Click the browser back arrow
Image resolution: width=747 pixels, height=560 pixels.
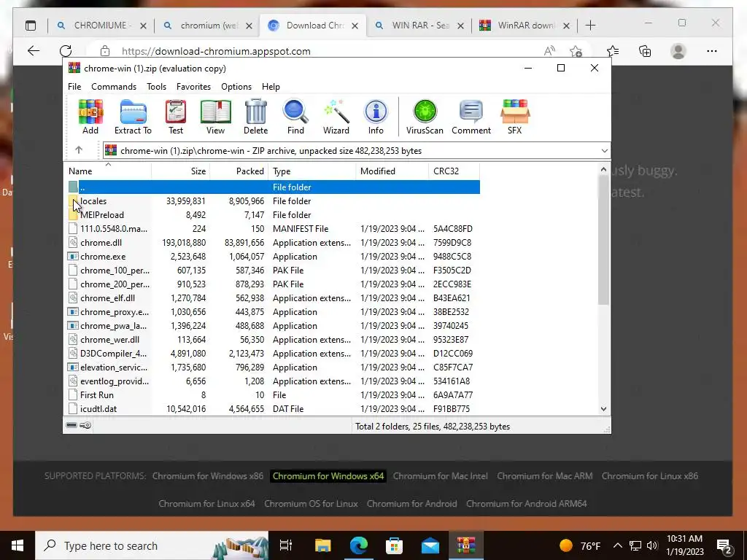[34, 51]
